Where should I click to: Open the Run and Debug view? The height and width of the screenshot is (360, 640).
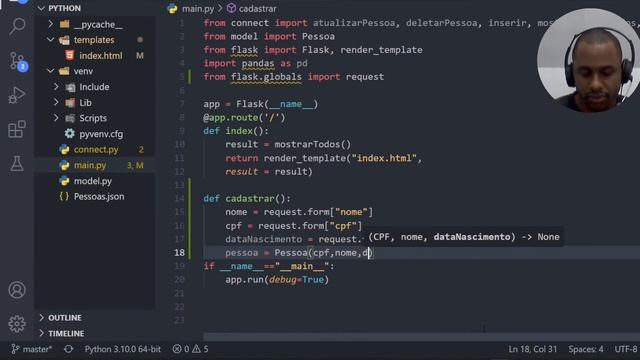pos(17,95)
